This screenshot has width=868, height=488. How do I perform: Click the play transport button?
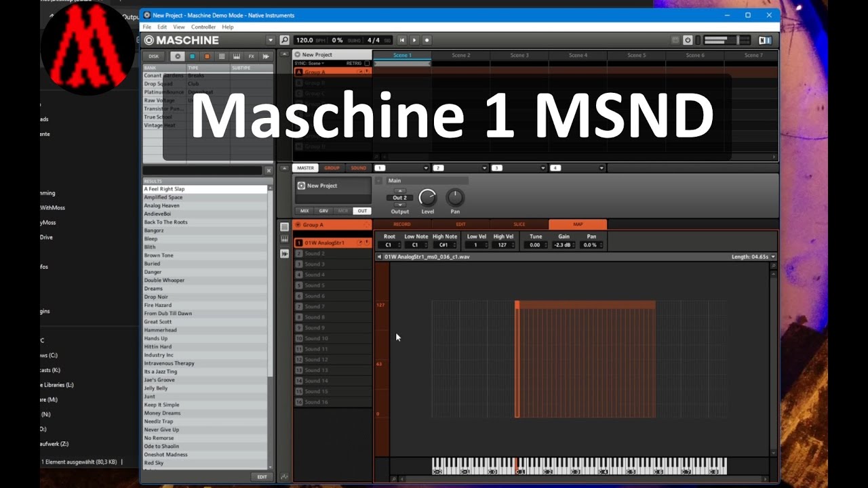click(414, 40)
